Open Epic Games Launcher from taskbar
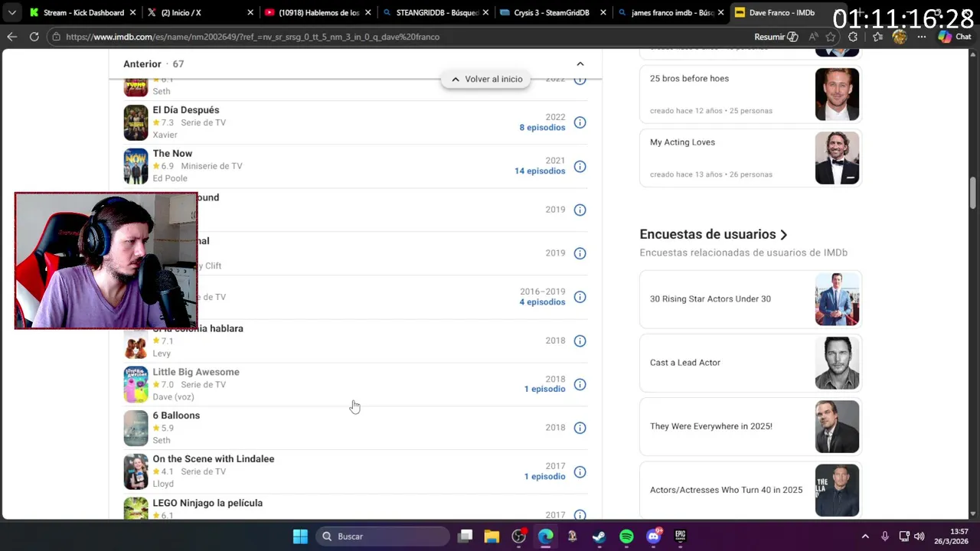 pos(680,536)
